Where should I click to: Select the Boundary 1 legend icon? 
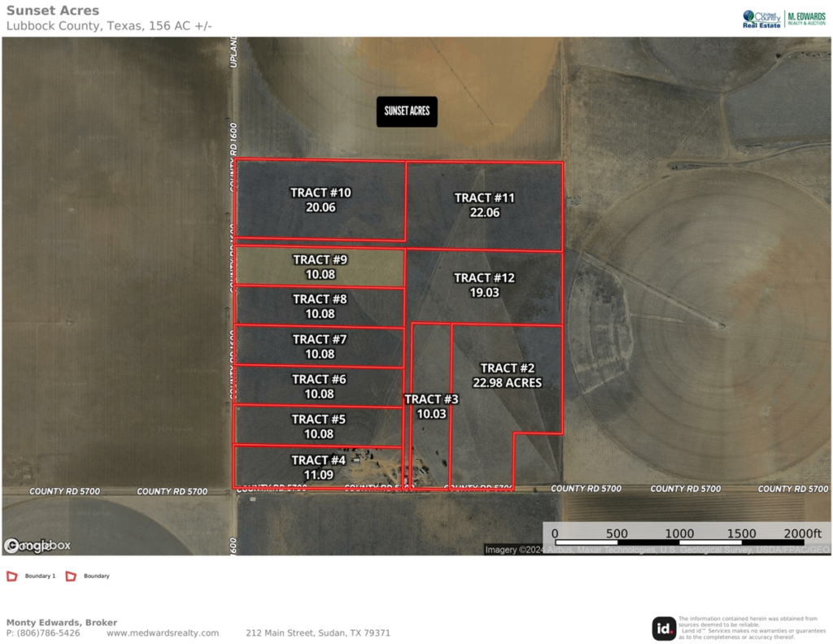pyautogui.click(x=11, y=576)
